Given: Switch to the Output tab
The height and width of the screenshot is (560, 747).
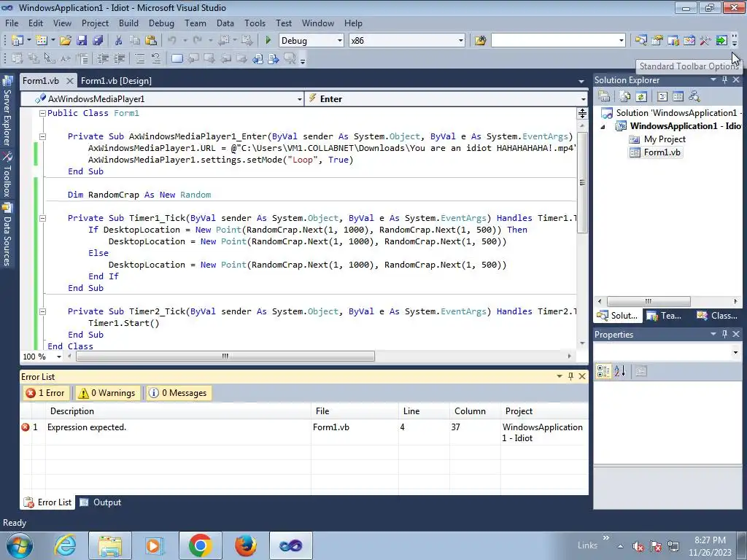Looking at the screenshot, I should [x=101, y=502].
